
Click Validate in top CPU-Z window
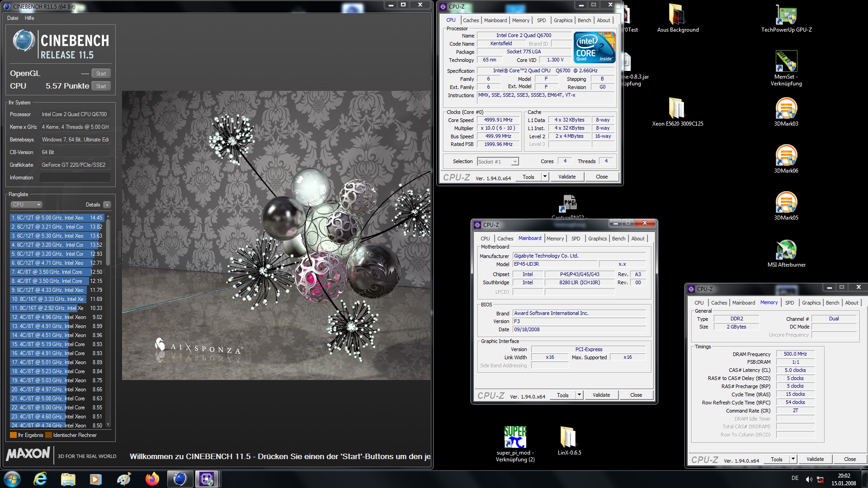[x=567, y=177]
